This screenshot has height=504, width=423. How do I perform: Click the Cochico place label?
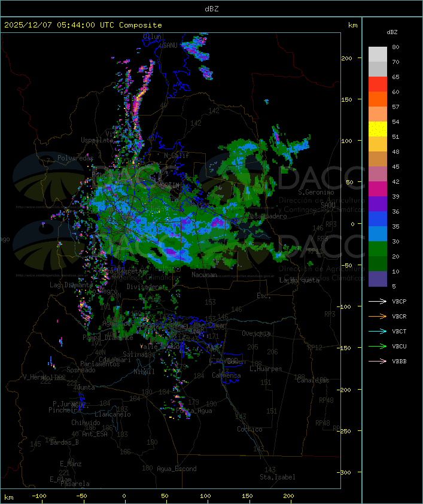[x=249, y=429]
